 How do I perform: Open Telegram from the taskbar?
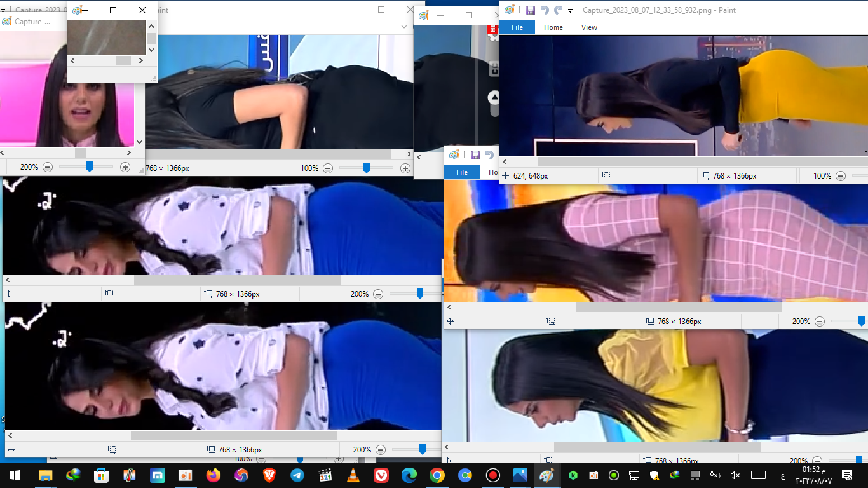coord(297,475)
